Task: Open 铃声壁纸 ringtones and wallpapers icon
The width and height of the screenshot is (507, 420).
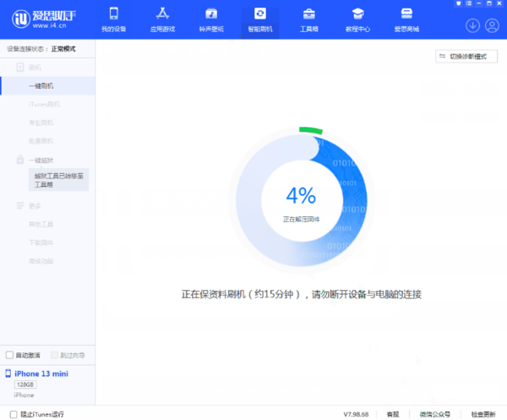Action: 211,14
